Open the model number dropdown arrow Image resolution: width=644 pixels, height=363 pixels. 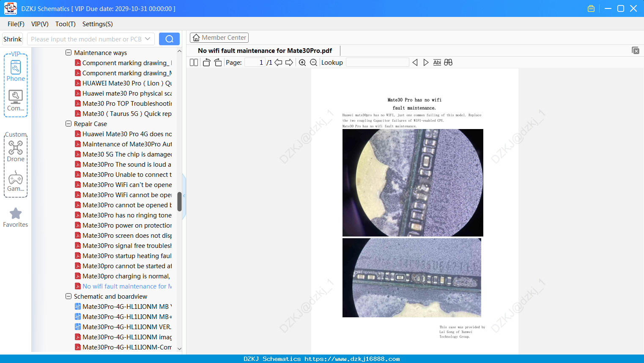[x=148, y=39]
